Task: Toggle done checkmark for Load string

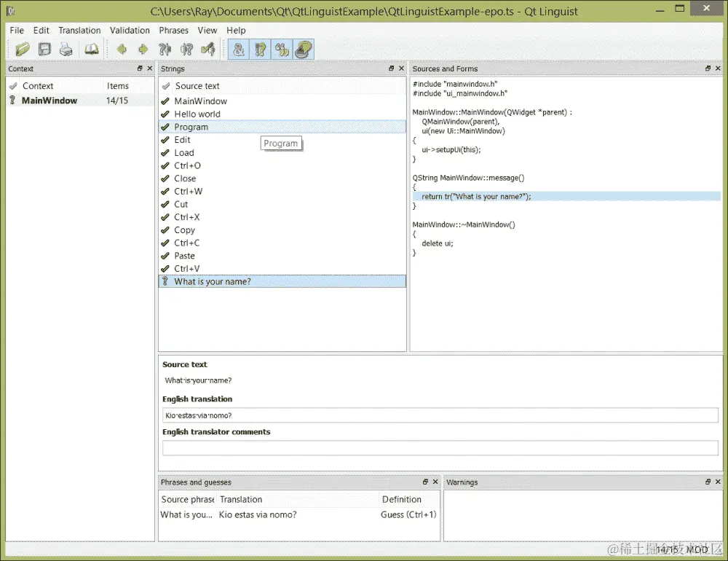Action: pyautogui.click(x=165, y=152)
